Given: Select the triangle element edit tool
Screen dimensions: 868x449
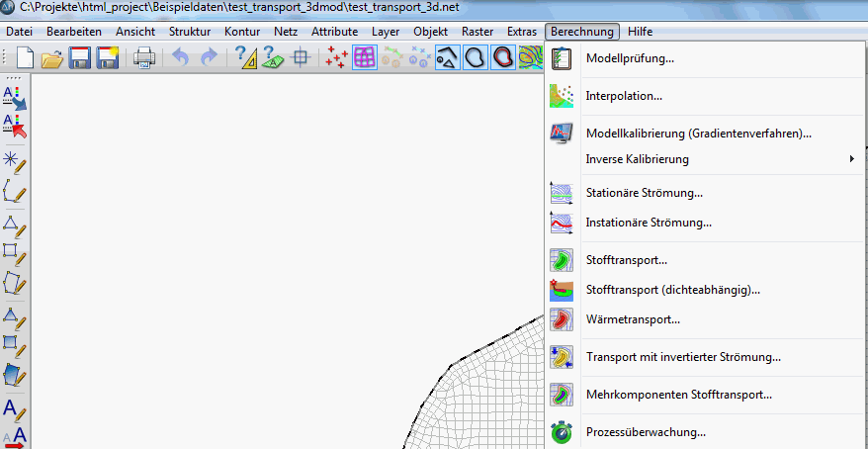Looking at the screenshot, I should pos(14,224).
